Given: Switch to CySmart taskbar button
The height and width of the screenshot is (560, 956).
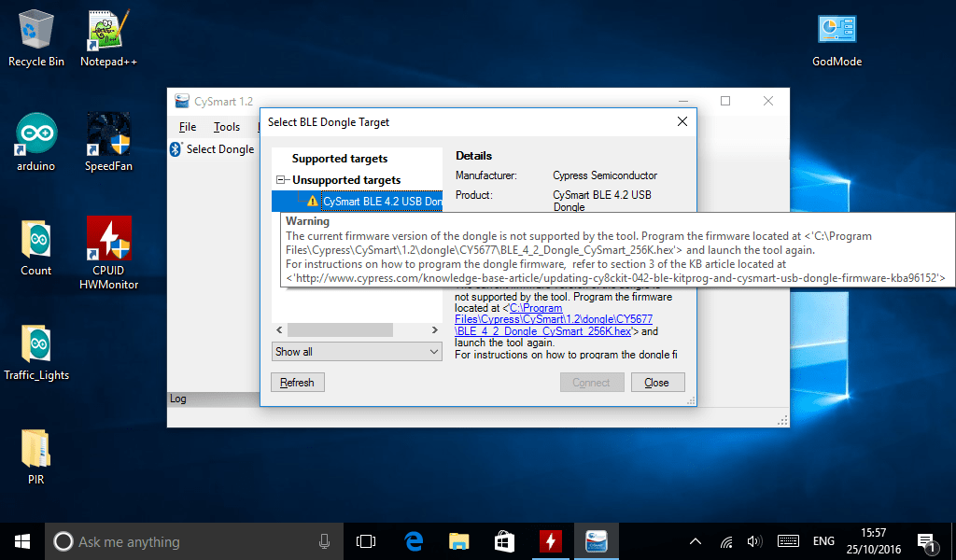Looking at the screenshot, I should [x=596, y=541].
